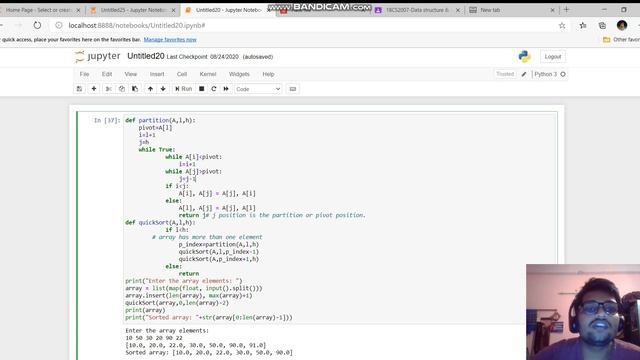Viewport: 640px width, 360px height.
Task: Open the Edit menu
Action: click(107, 74)
